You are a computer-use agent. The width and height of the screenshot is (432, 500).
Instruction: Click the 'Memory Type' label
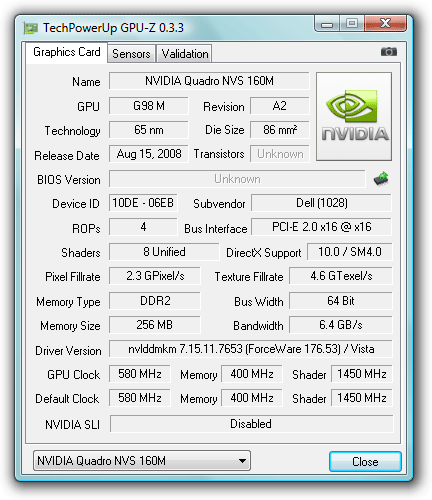pos(68,302)
